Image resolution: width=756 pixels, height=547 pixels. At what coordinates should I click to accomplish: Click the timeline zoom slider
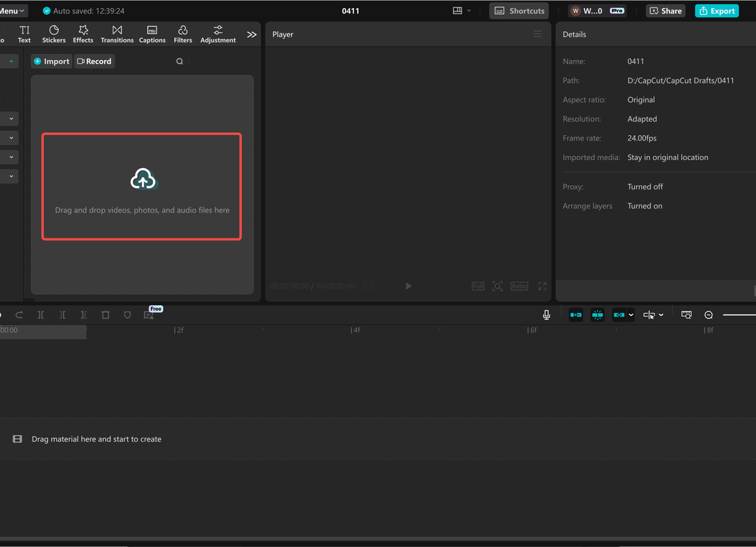pyautogui.click(x=739, y=315)
